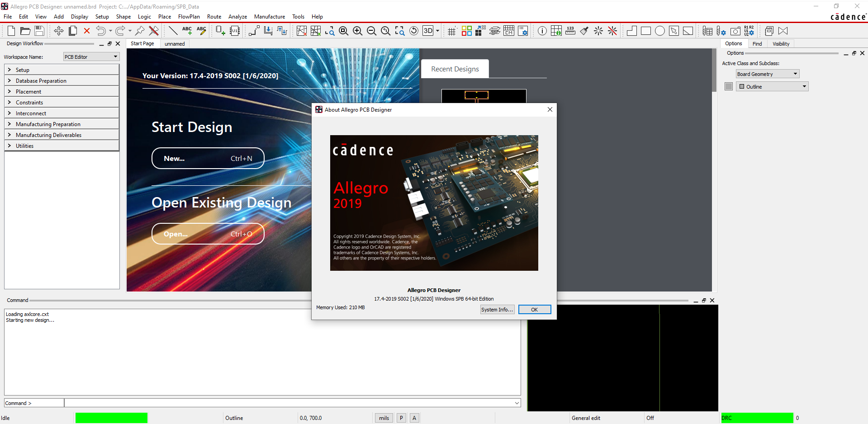Open the Workspace Name PCB Editor dropdown

(x=91, y=57)
